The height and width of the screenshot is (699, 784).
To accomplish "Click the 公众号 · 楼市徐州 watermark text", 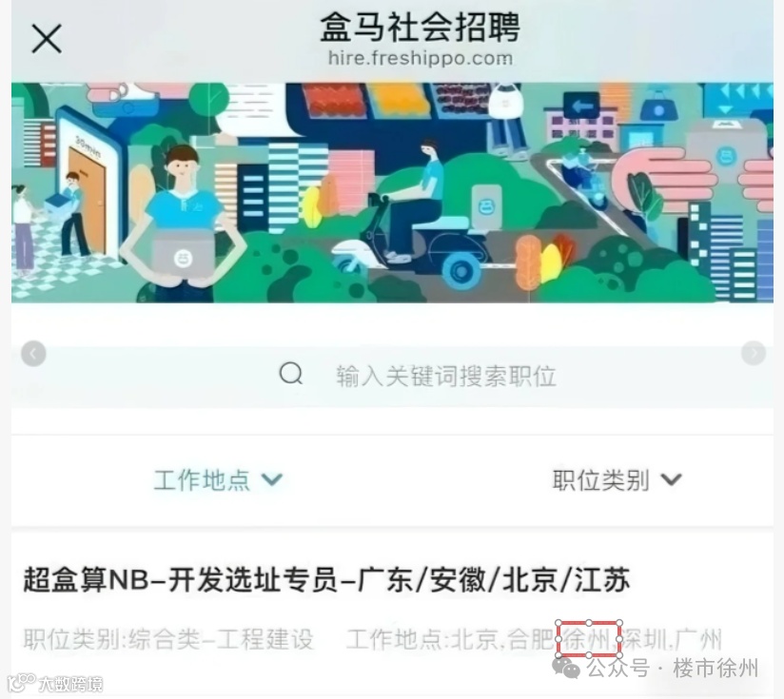I will (673, 668).
